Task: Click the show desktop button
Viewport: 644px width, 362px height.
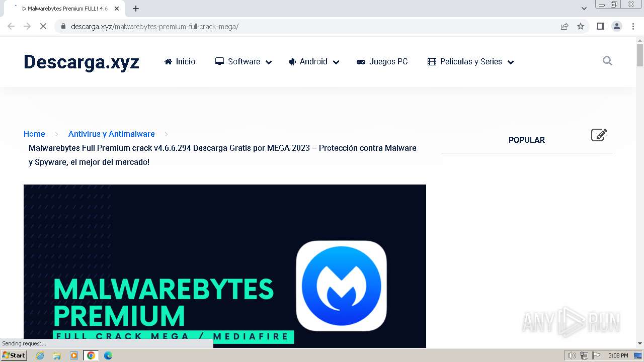Action: point(638,355)
